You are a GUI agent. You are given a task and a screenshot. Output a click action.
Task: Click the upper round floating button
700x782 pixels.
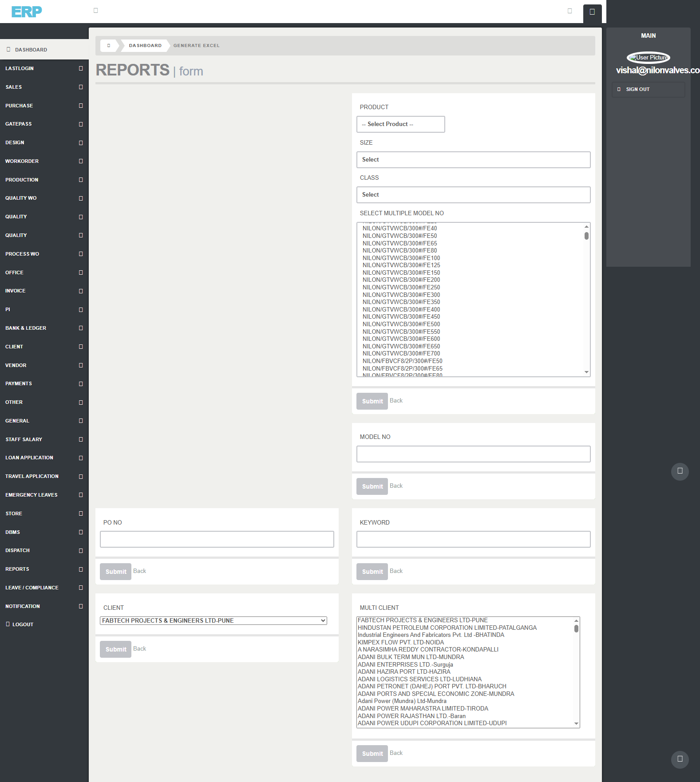[680, 471]
